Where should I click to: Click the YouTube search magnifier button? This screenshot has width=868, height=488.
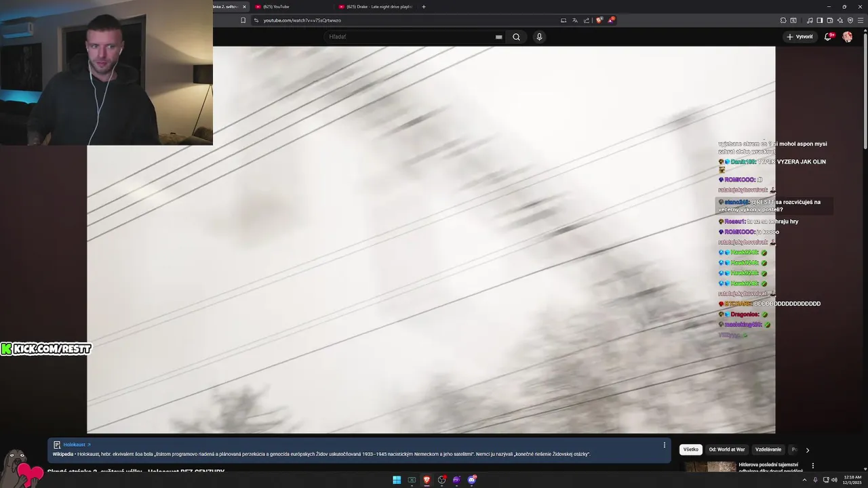click(x=516, y=37)
